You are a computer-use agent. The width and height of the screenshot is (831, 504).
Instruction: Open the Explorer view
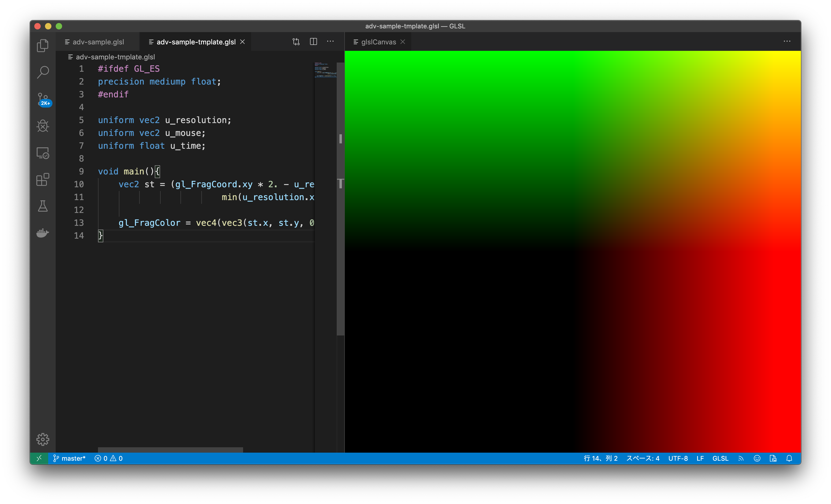coord(43,45)
